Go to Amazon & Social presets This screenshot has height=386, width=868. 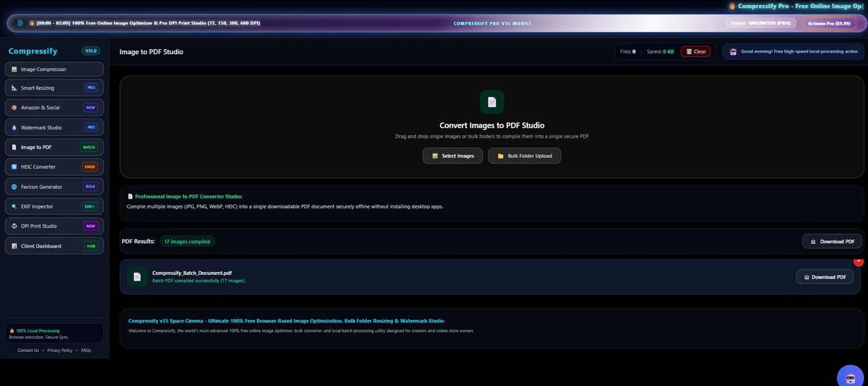(54, 107)
